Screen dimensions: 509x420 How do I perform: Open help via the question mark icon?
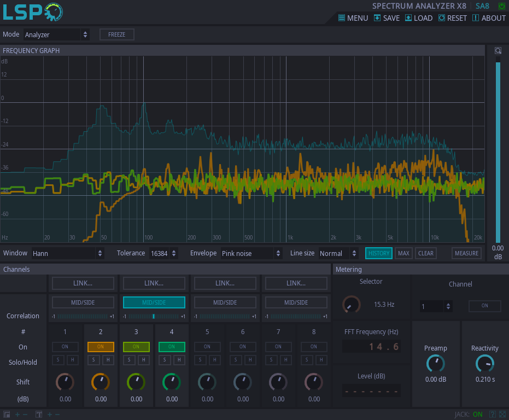coord(493,415)
